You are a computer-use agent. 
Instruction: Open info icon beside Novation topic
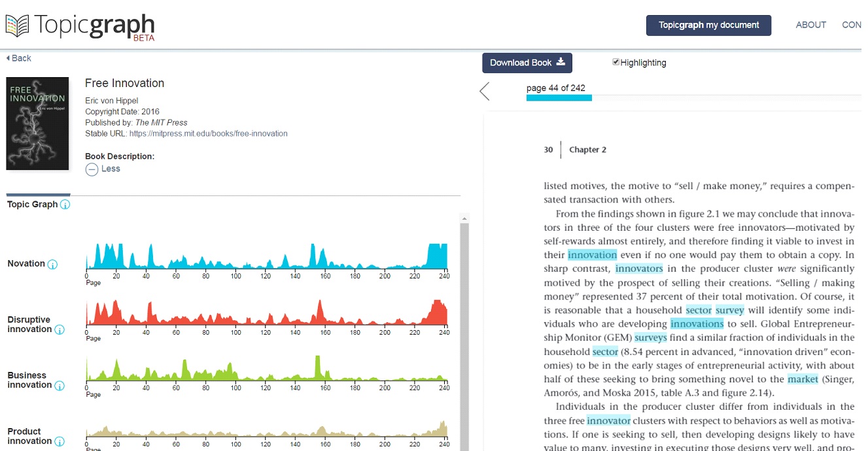(x=53, y=264)
